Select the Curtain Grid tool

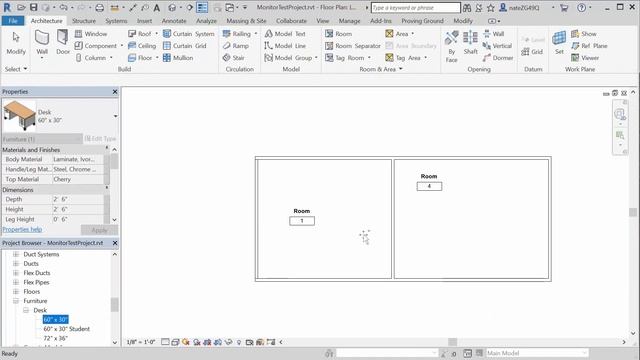(184, 46)
